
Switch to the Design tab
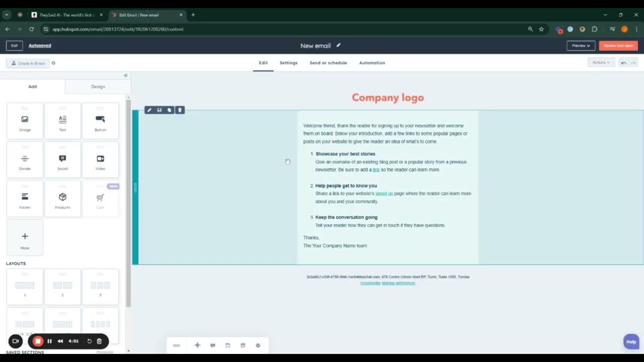click(98, 86)
